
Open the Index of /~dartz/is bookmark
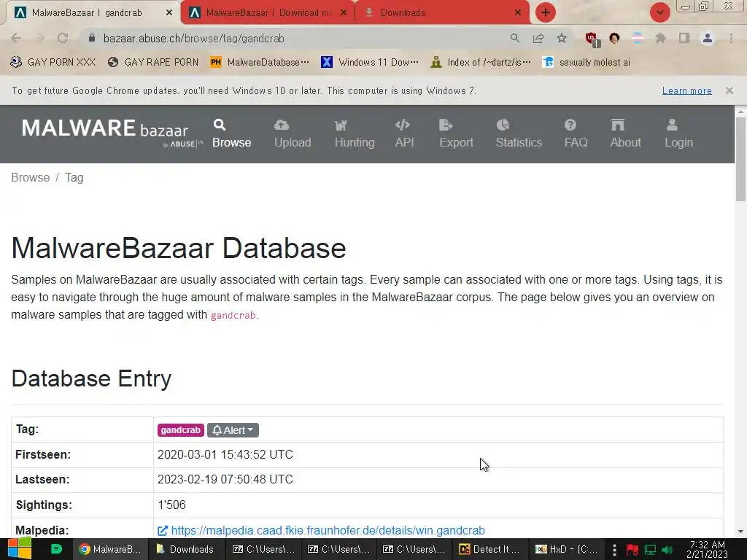click(x=481, y=63)
